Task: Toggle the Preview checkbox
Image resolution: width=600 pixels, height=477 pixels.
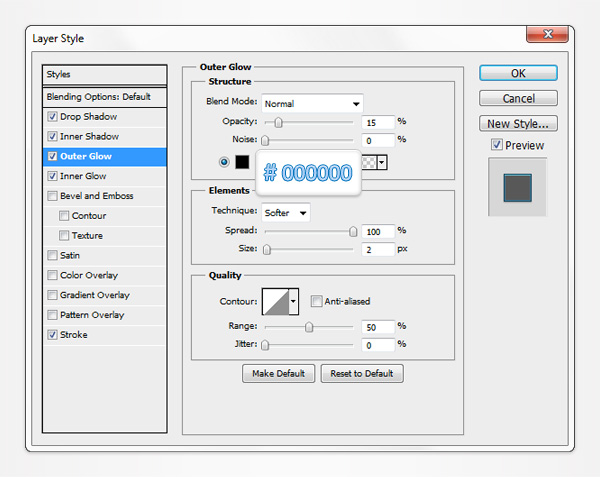Action: click(x=497, y=145)
